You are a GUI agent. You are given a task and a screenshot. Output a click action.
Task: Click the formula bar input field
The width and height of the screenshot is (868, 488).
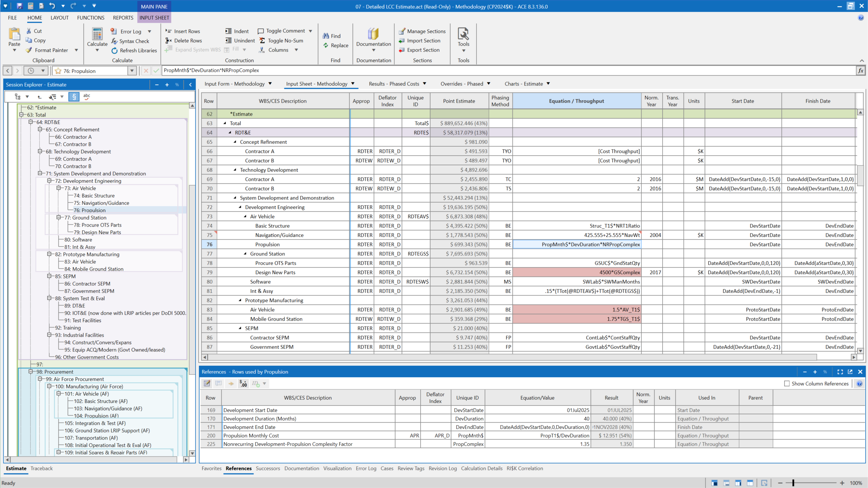[x=508, y=70]
